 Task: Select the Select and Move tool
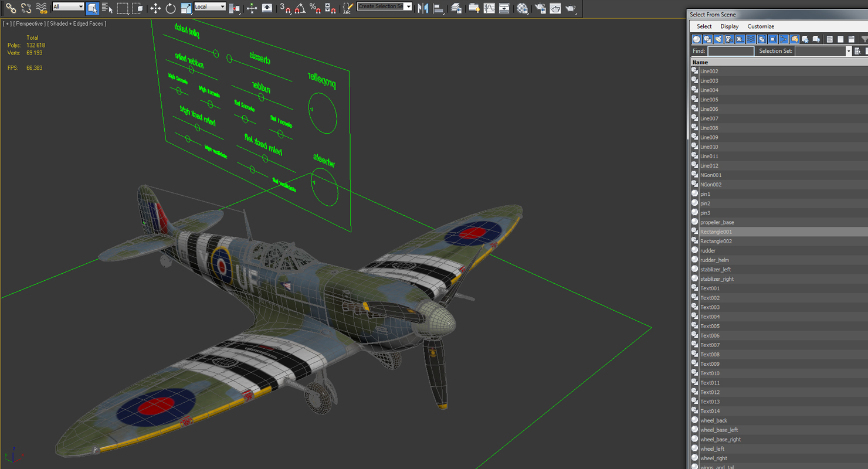155,8
